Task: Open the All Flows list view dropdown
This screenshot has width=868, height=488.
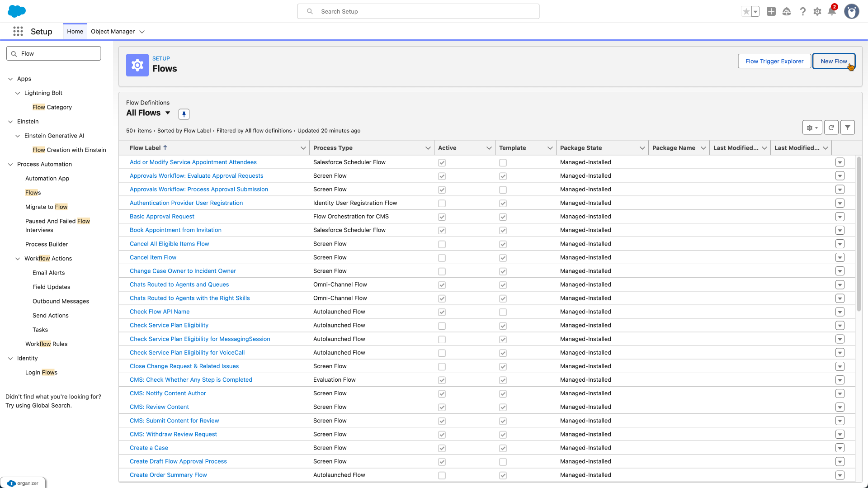Action: pos(168,113)
